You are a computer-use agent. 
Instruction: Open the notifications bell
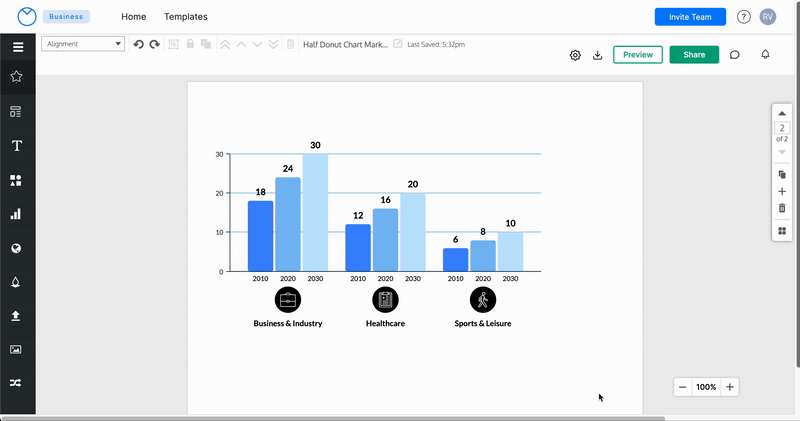click(x=765, y=55)
